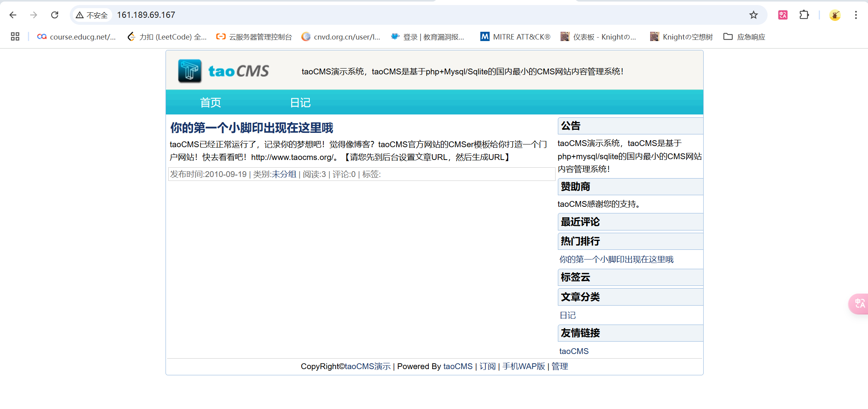868x409 pixels.
Task: Open the 力扣 (LeetCode) bookmark
Action: pos(167,37)
